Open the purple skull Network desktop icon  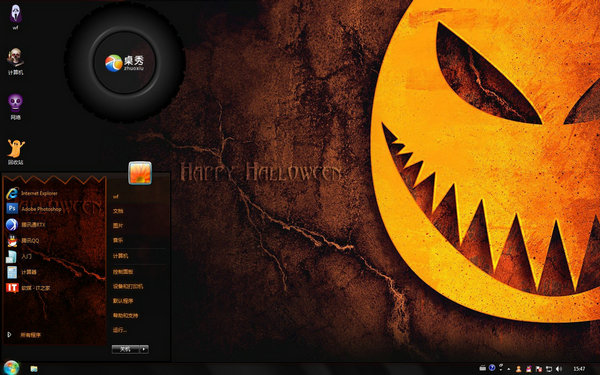coord(15,107)
